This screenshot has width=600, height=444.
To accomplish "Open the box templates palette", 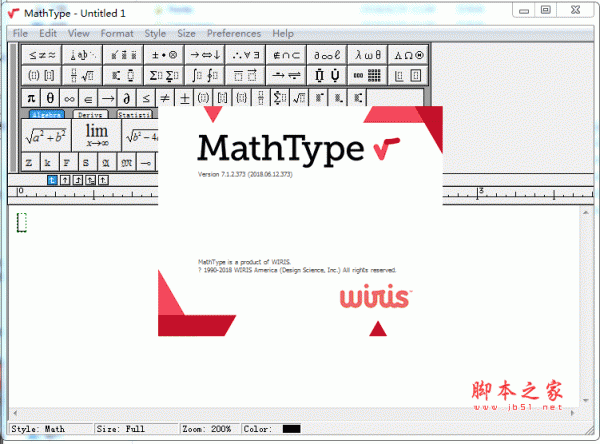I will coord(408,75).
